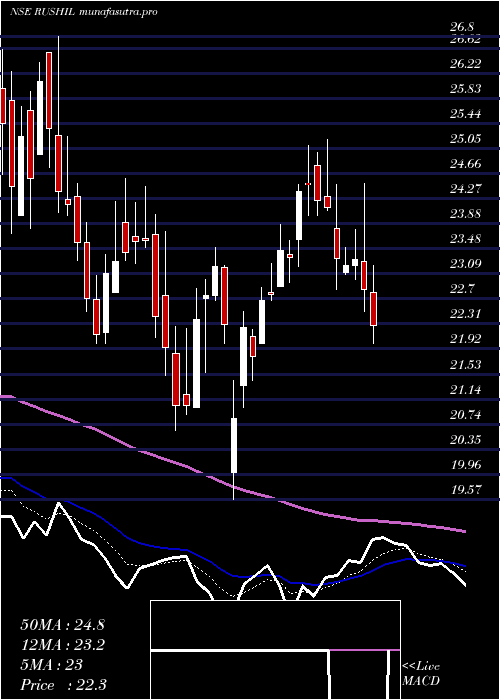The width and height of the screenshot is (500, 700).
Task: Click the upper MACD histogram box
Action: coord(275,625)
